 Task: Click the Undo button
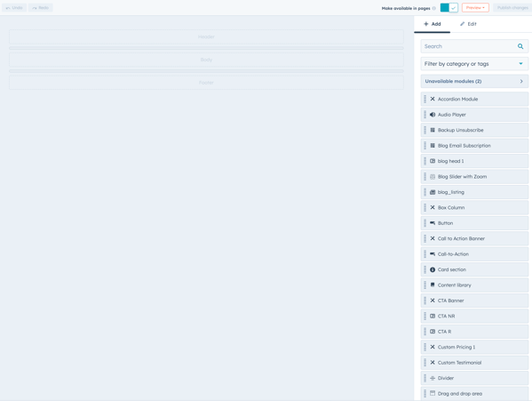(x=14, y=7)
